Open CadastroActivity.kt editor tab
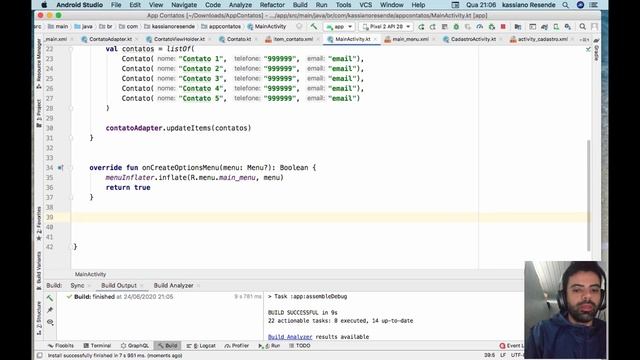640x360 pixels. coord(473,39)
